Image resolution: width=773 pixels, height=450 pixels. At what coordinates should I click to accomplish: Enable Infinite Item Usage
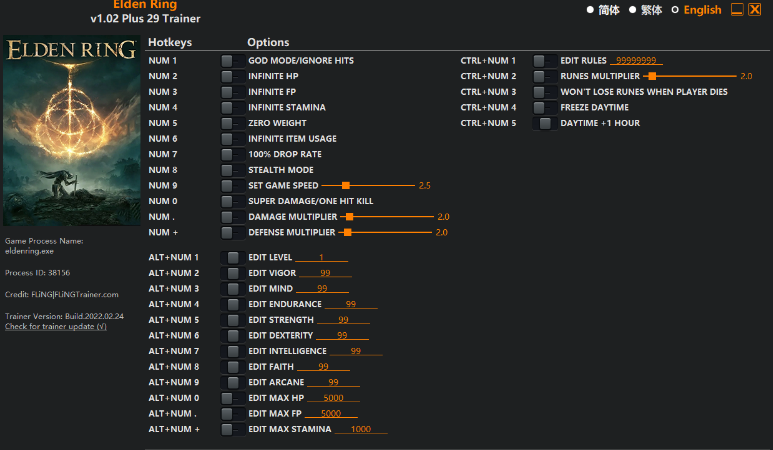233,139
